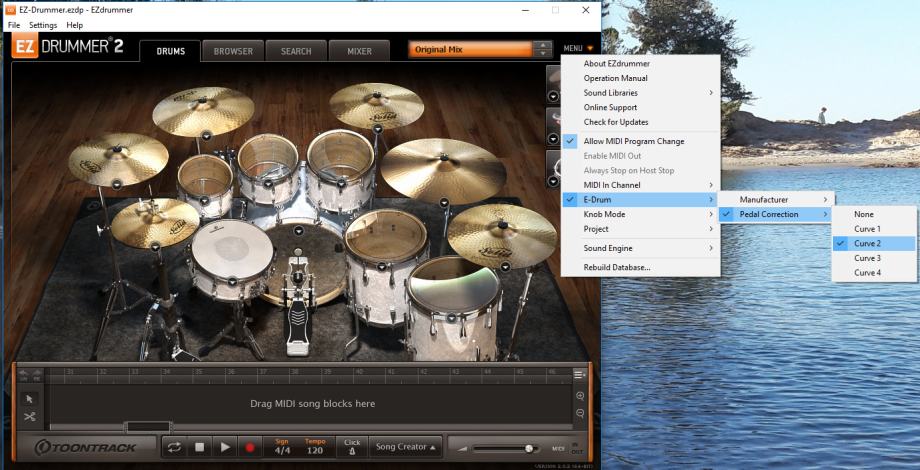The width and height of the screenshot is (920, 470).
Task: Hit the snare drum head
Action: (232, 248)
